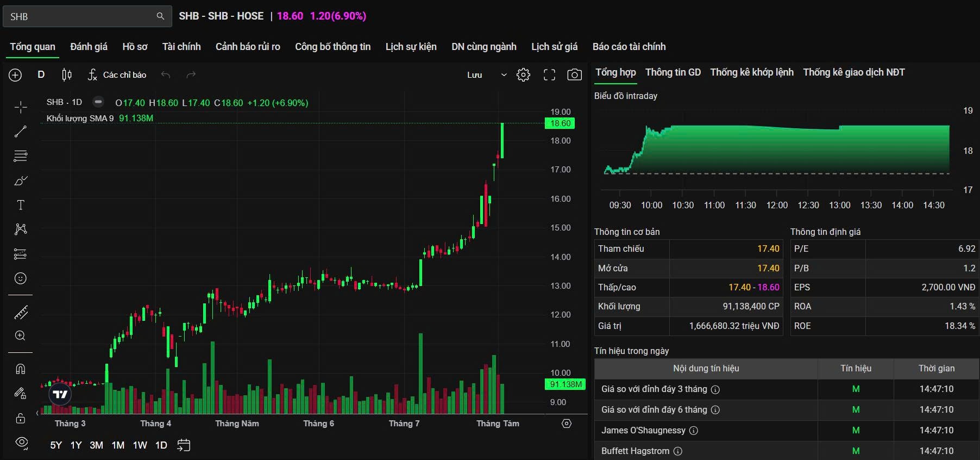Open the go to date calendar icon
This screenshot has width=980, height=460.
click(x=184, y=445)
